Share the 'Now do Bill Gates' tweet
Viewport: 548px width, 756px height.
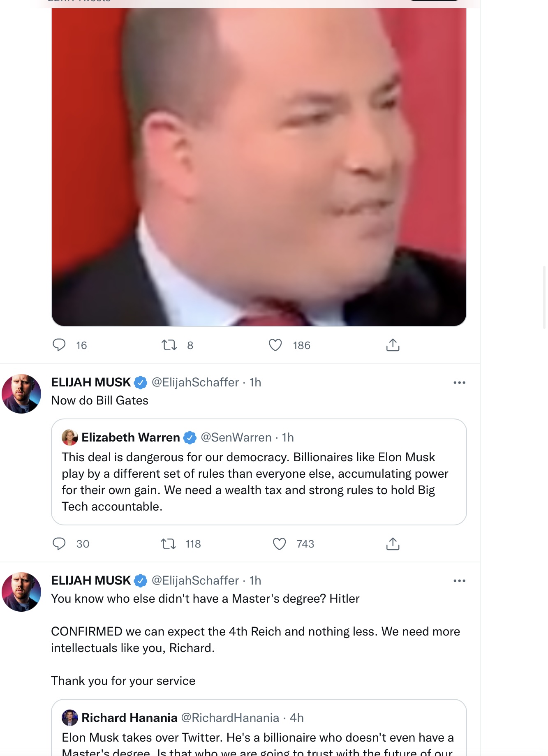pyautogui.click(x=393, y=543)
